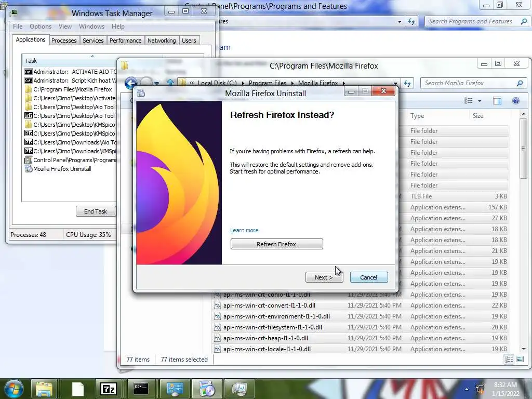Open recent locations dropdown beside Back button
This screenshot has height=399, width=532.
tap(156, 83)
